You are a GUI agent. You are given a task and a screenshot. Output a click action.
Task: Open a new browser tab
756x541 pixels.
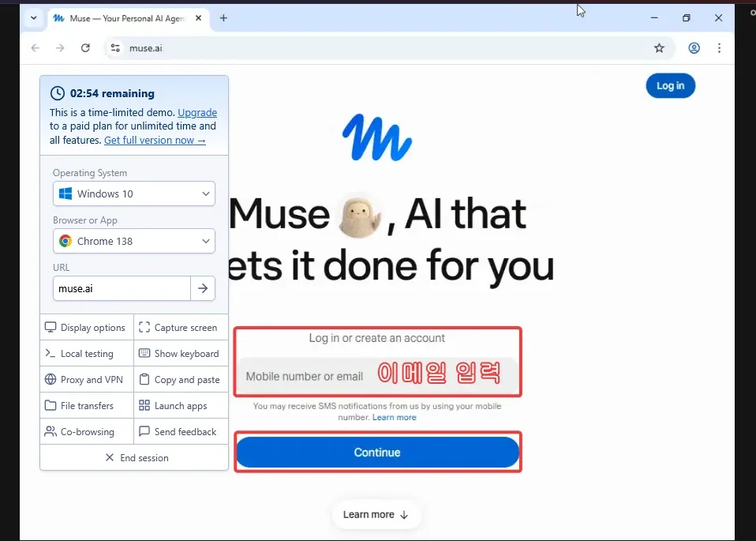click(x=223, y=18)
